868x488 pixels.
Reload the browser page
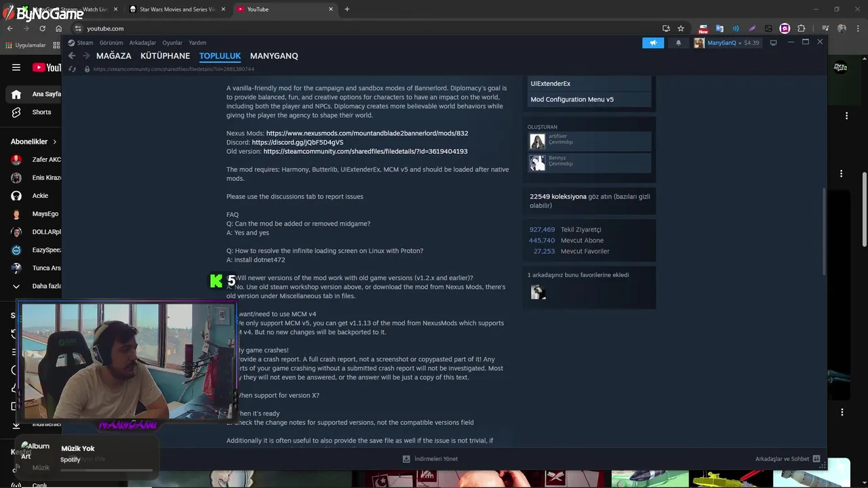click(x=42, y=28)
